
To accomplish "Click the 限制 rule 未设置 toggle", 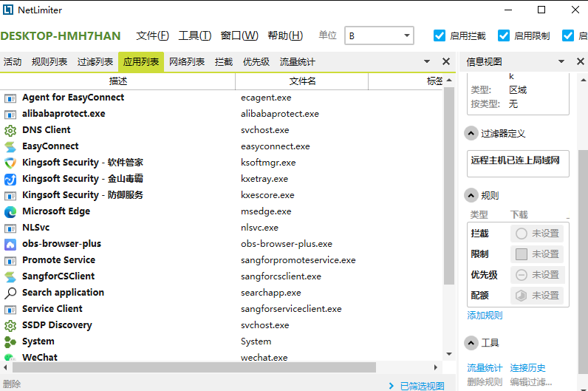I will pos(536,254).
